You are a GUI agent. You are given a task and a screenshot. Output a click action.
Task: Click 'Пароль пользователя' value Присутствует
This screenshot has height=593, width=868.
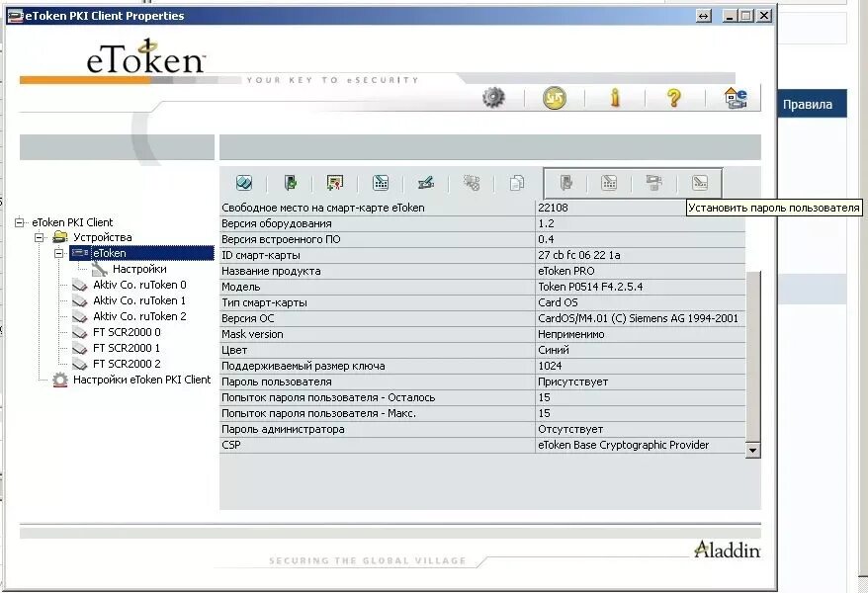point(573,382)
